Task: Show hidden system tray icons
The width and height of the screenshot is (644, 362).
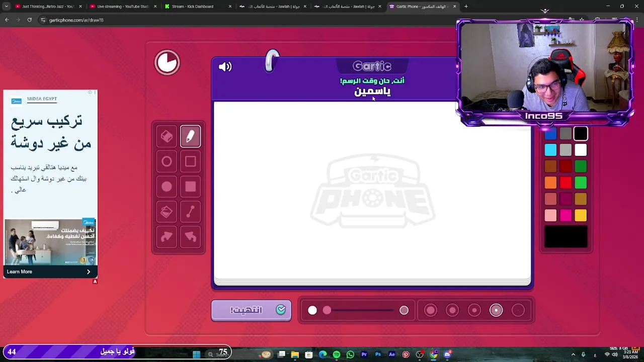Action: (x=573, y=354)
